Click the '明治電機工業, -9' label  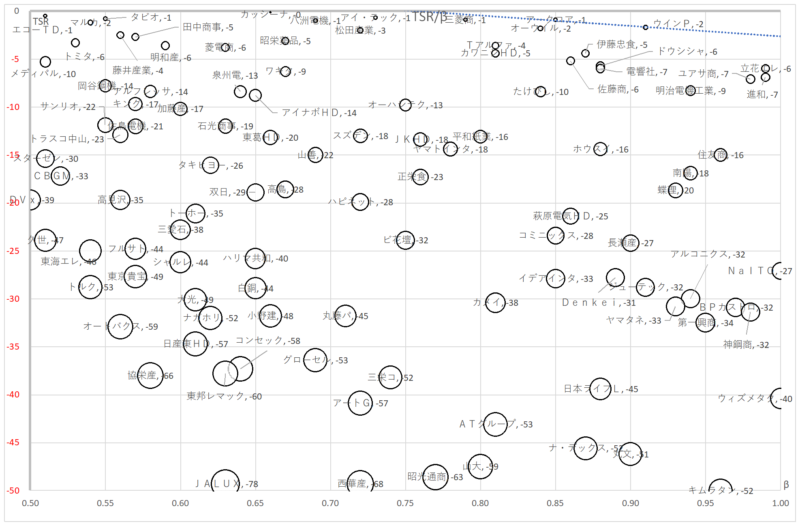click(691, 91)
